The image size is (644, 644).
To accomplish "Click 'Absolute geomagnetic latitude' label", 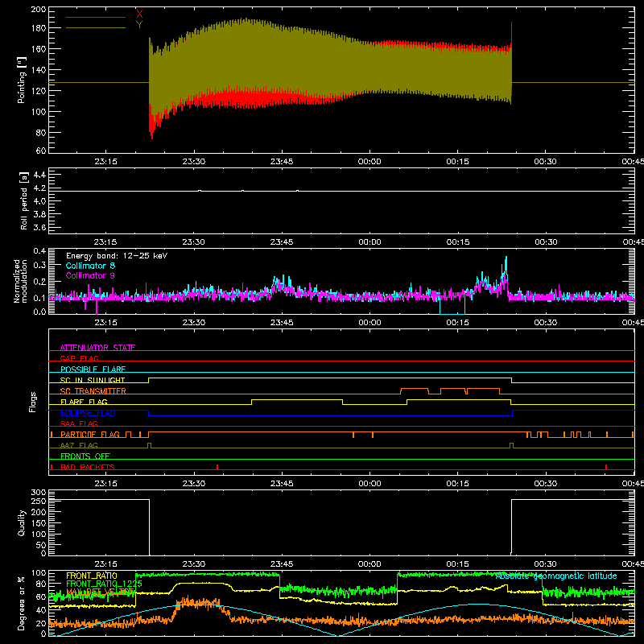I will click(x=556, y=576).
